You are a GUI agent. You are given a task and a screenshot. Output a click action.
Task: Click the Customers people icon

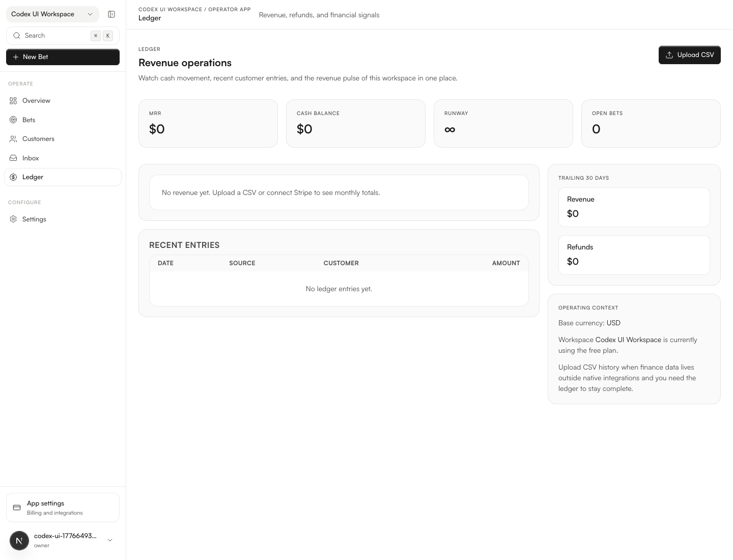(13, 139)
